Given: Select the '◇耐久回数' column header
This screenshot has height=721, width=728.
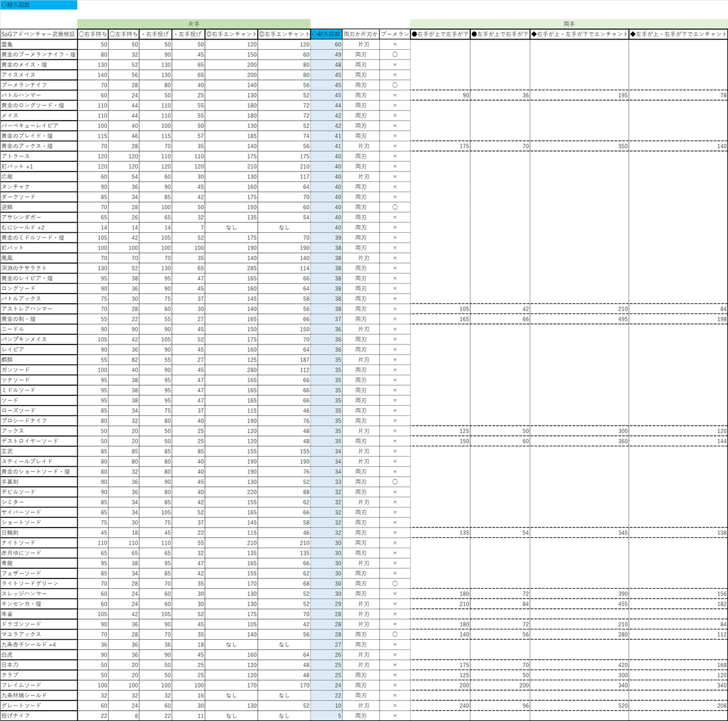Looking at the screenshot, I should 326,34.
